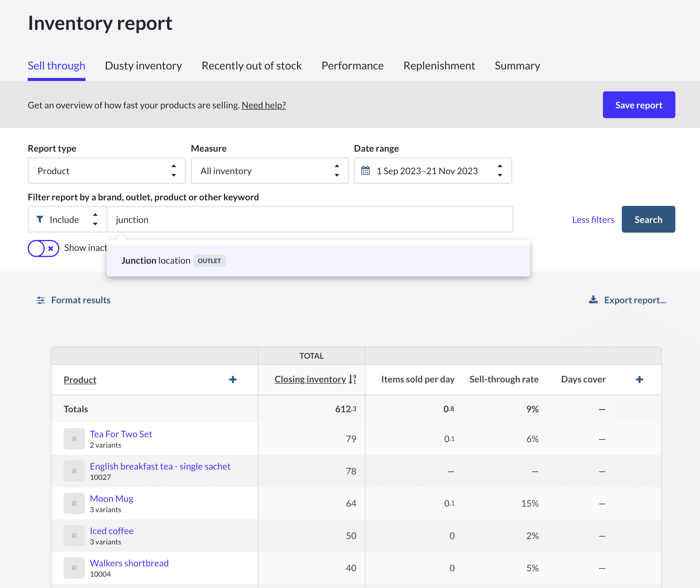Click the Sell-through rate column header
700x588 pixels.
click(504, 379)
